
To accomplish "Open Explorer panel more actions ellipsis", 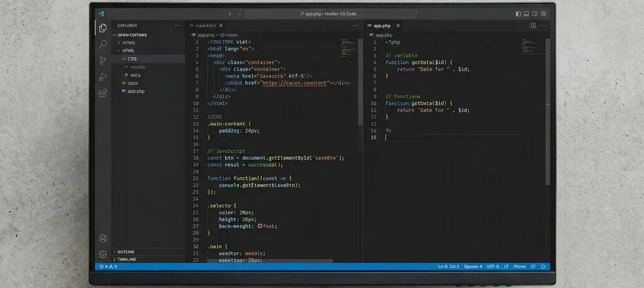I will (x=177, y=26).
